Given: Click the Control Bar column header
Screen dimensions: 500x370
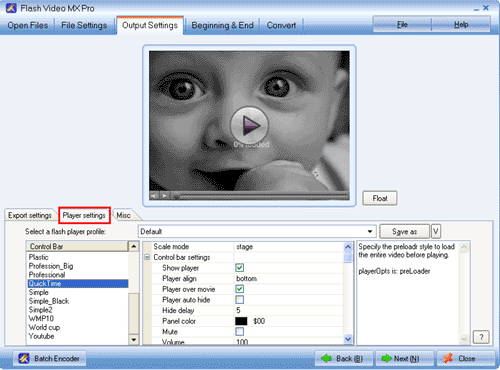Looking at the screenshot, I should point(77,246).
